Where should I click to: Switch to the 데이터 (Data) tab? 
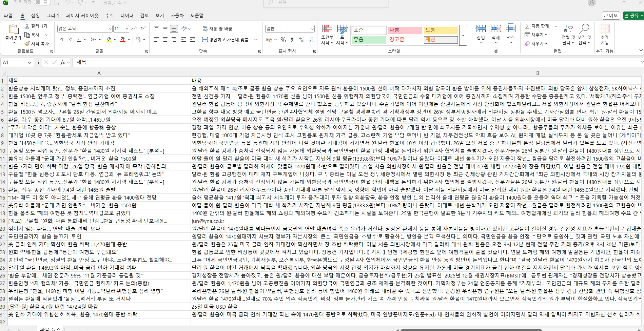127,16
